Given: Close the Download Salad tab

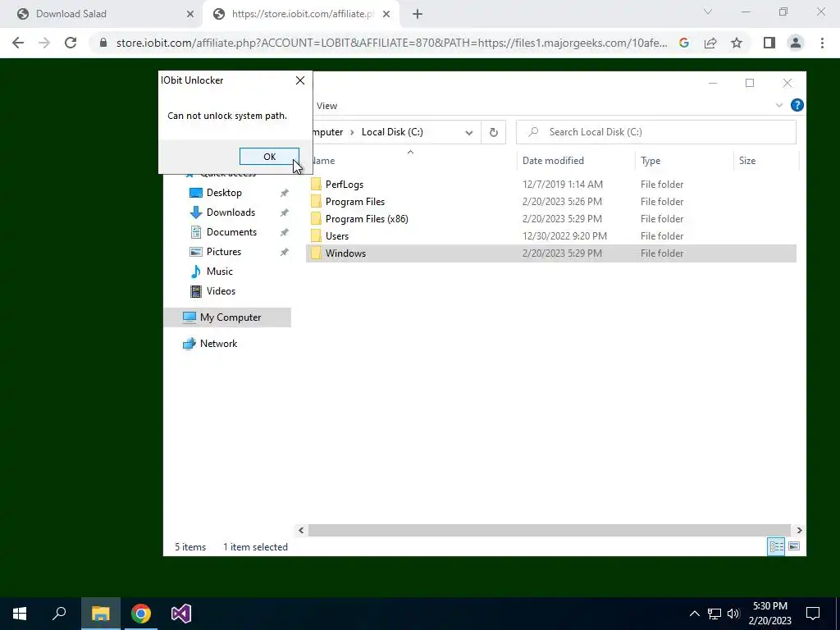Looking at the screenshot, I should (190, 14).
